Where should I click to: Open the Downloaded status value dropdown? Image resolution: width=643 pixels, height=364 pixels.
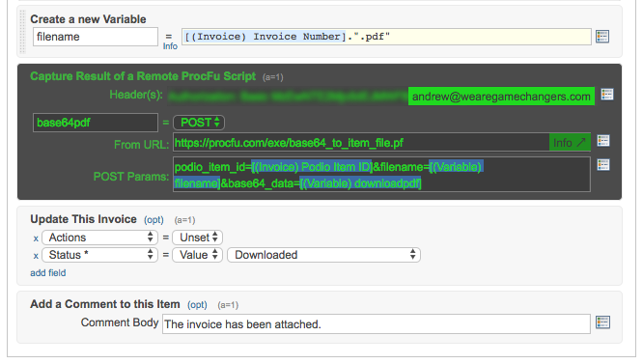coord(323,255)
